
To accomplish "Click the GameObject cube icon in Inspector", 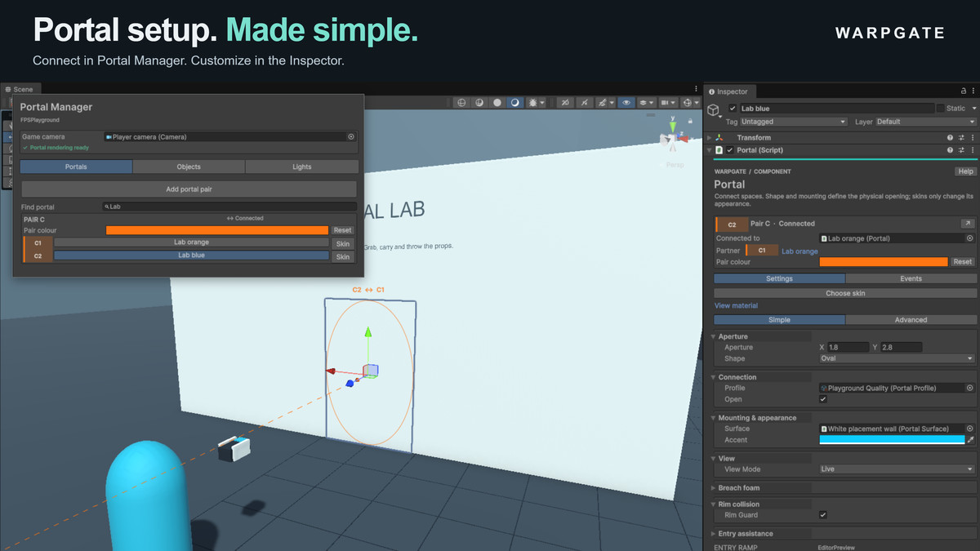I will tap(713, 109).
